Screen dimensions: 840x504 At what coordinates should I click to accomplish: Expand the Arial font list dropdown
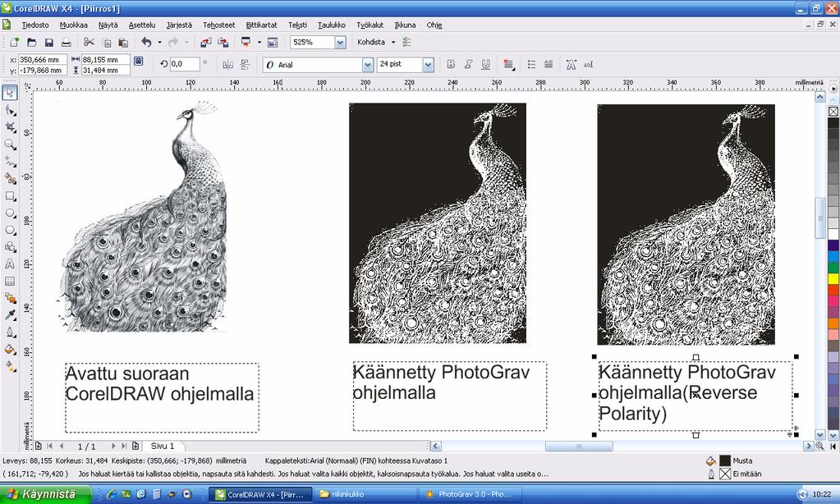click(x=368, y=65)
